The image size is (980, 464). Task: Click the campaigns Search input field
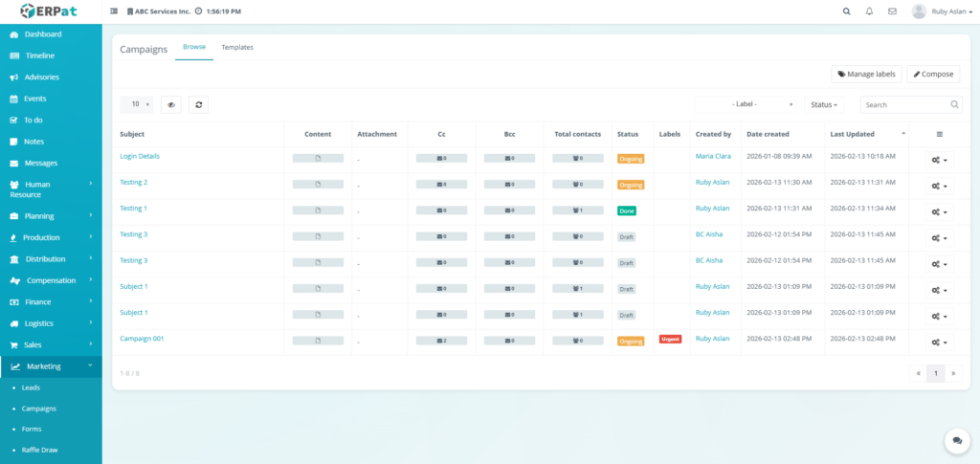904,104
